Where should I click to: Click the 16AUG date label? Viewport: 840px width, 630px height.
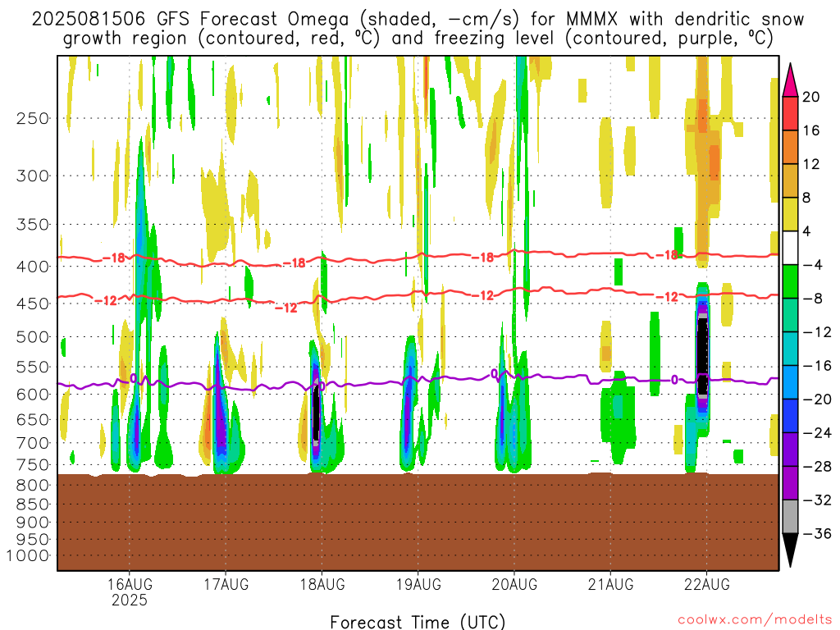(x=129, y=584)
